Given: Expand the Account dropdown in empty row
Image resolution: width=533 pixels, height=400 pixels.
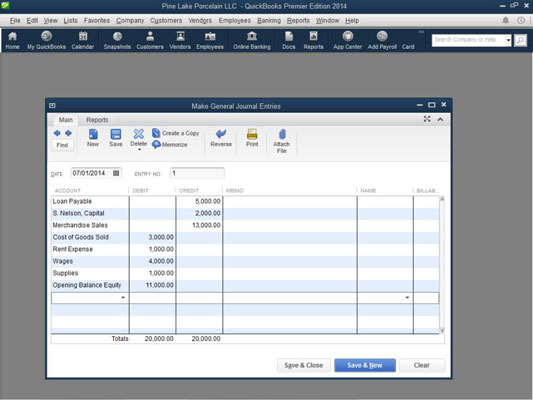Looking at the screenshot, I should pos(123,298).
